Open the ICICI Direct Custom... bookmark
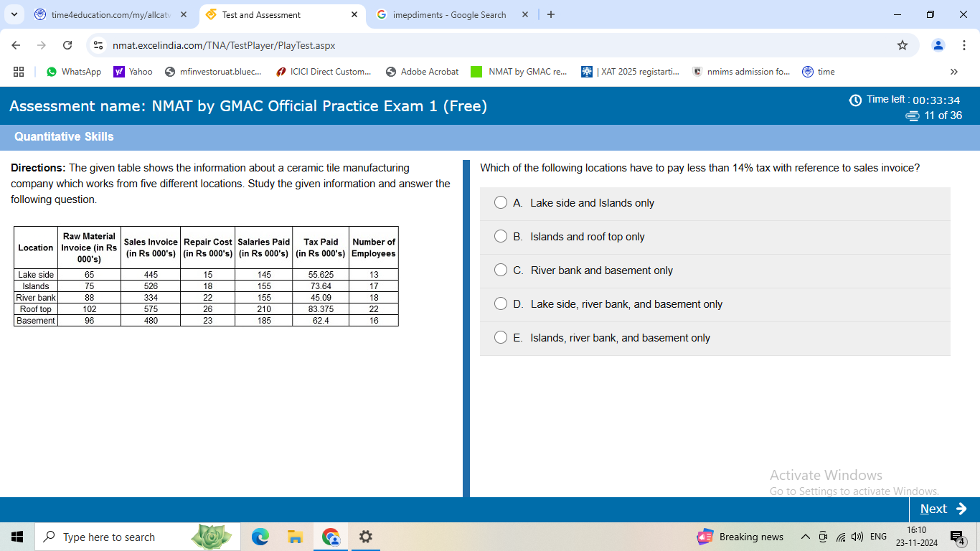980x551 pixels. click(324, 72)
